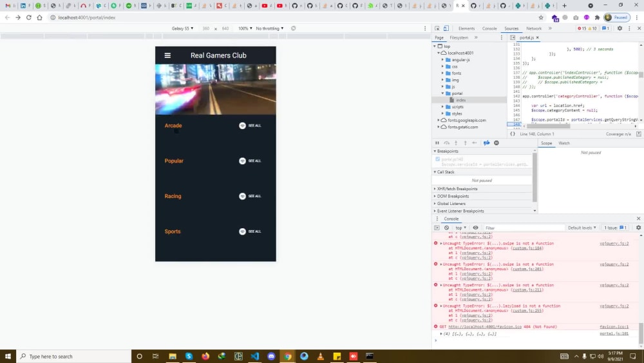Click the 1 Issue button in console
The width and height of the screenshot is (644, 363).
coord(615,228)
